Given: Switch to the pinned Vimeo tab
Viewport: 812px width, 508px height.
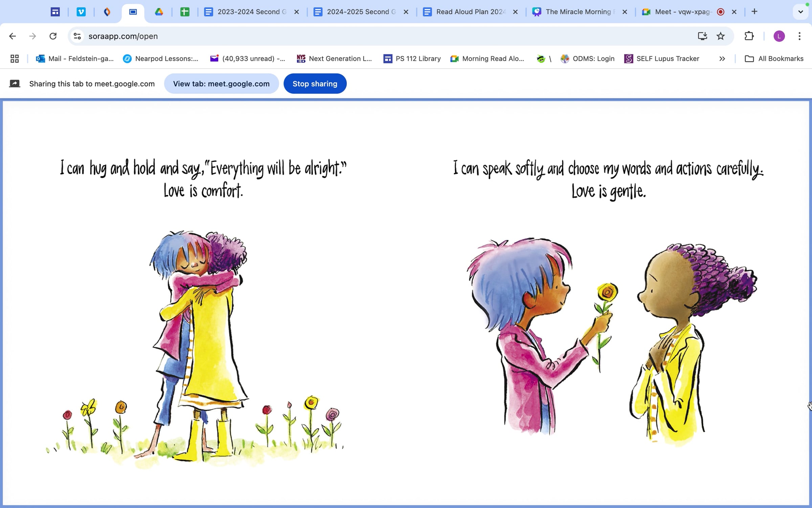Looking at the screenshot, I should tap(81, 12).
